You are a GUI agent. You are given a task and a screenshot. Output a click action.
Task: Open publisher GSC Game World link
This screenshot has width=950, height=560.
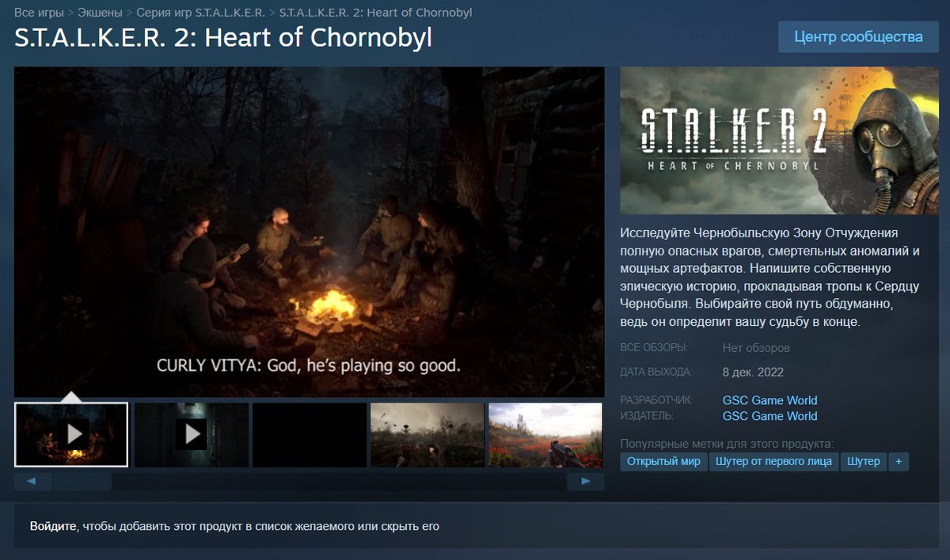click(769, 416)
